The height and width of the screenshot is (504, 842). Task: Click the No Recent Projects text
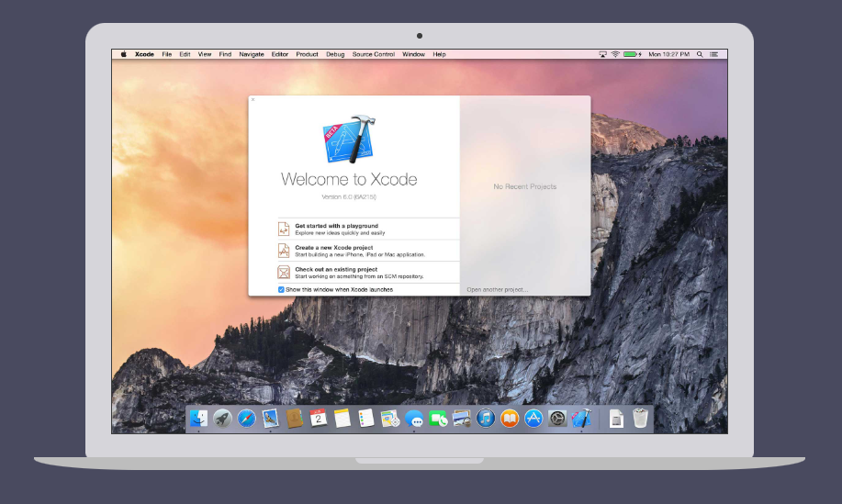[x=524, y=186]
